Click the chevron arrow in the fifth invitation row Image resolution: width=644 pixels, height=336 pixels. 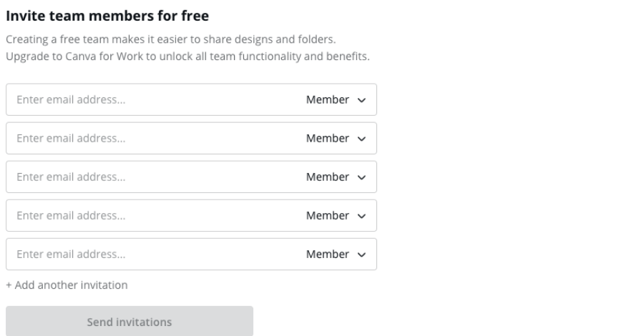361,255
